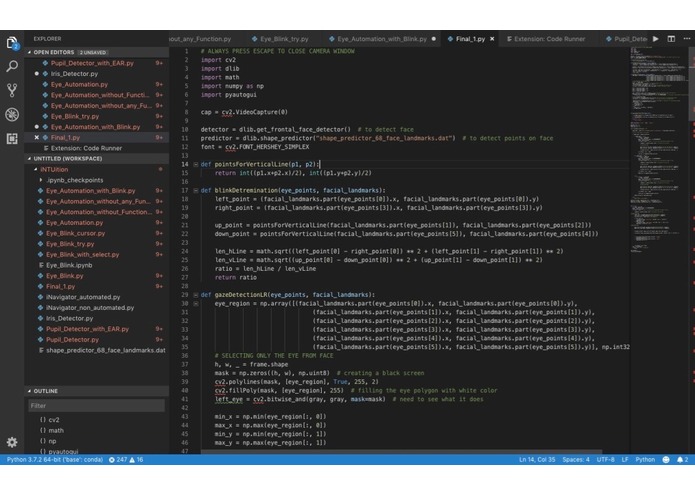Close Final_1.py in Open Editors list
Viewport: 695px width, 494px height.
[37, 138]
